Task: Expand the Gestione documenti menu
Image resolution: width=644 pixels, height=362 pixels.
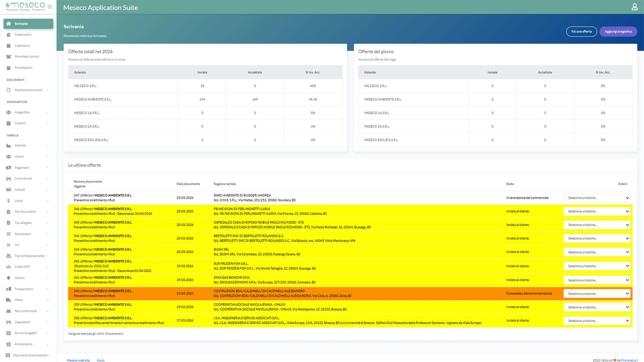Action: (28, 90)
